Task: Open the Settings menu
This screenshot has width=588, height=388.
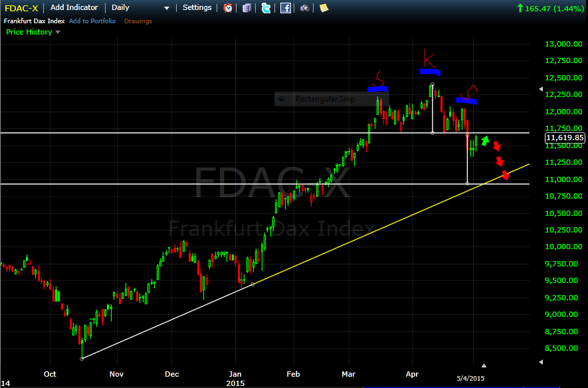Action: point(197,7)
